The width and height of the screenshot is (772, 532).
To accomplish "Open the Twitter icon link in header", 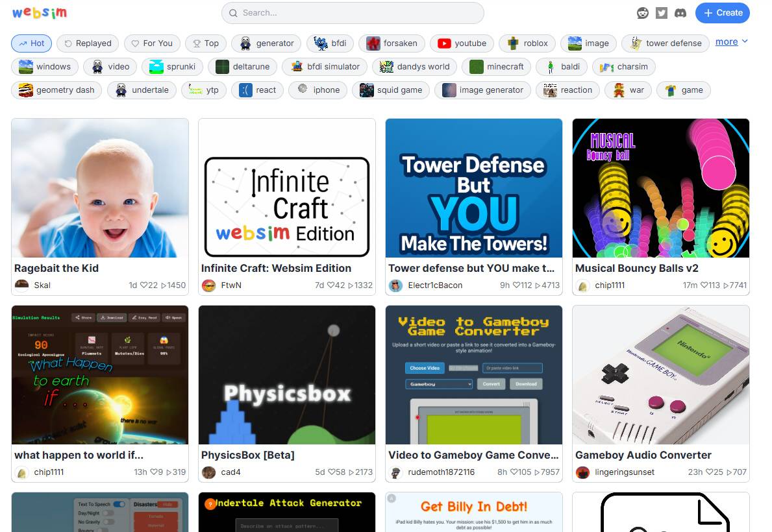I will [661, 13].
